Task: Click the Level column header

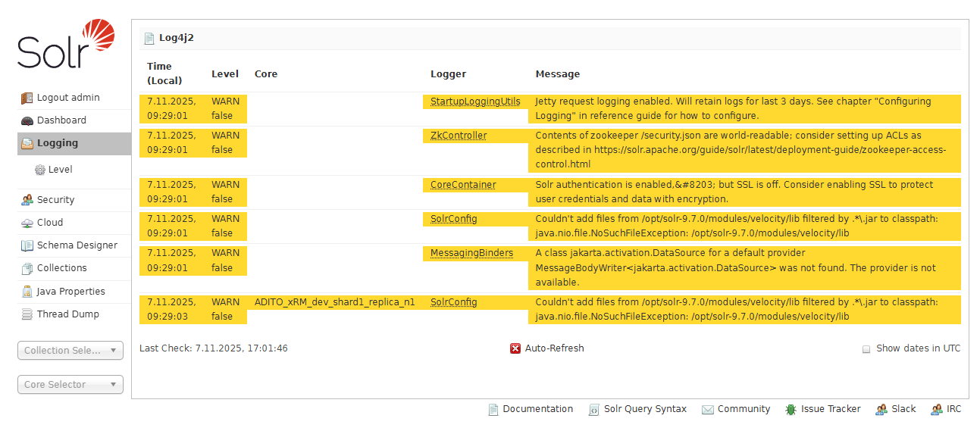Action: click(x=225, y=74)
